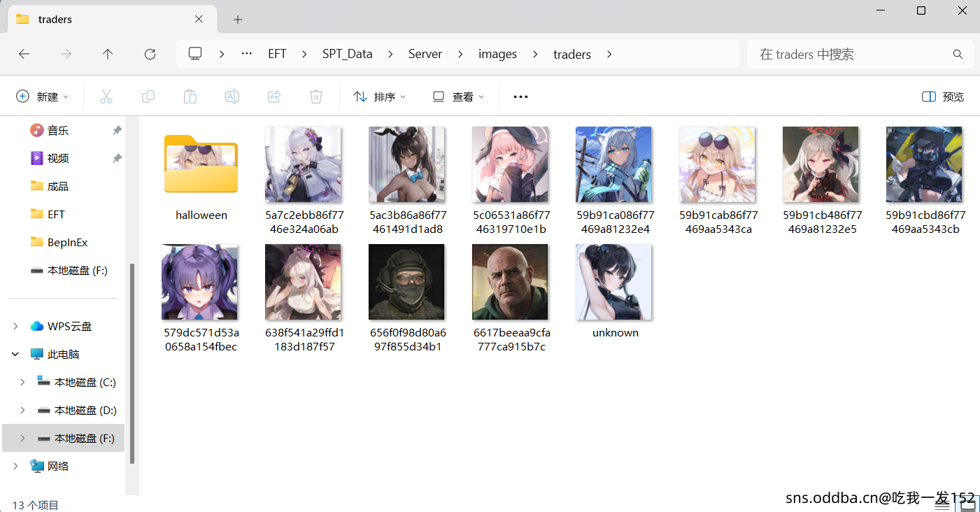
Task: Open a new Explorer tab with plus
Action: [x=238, y=20]
